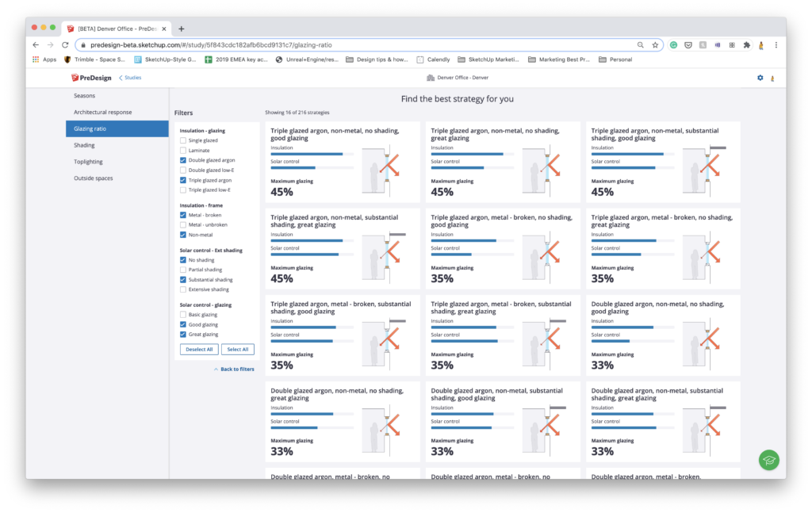Return to Studies via the back link
The width and height of the screenshot is (812, 513).
coord(130,78)
